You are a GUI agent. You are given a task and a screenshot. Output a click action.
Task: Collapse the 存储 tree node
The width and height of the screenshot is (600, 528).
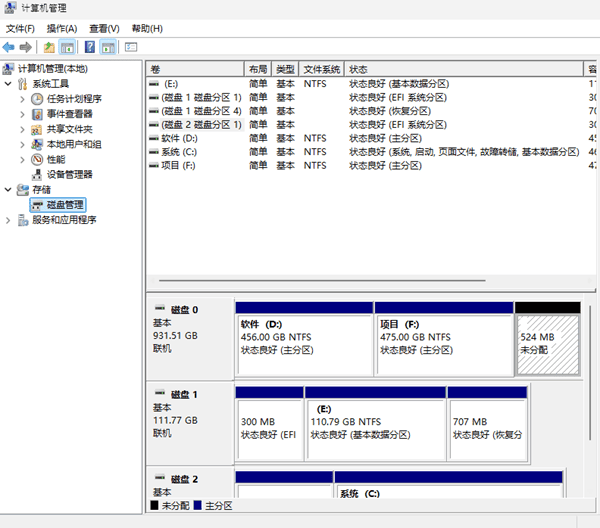[9, 189]
